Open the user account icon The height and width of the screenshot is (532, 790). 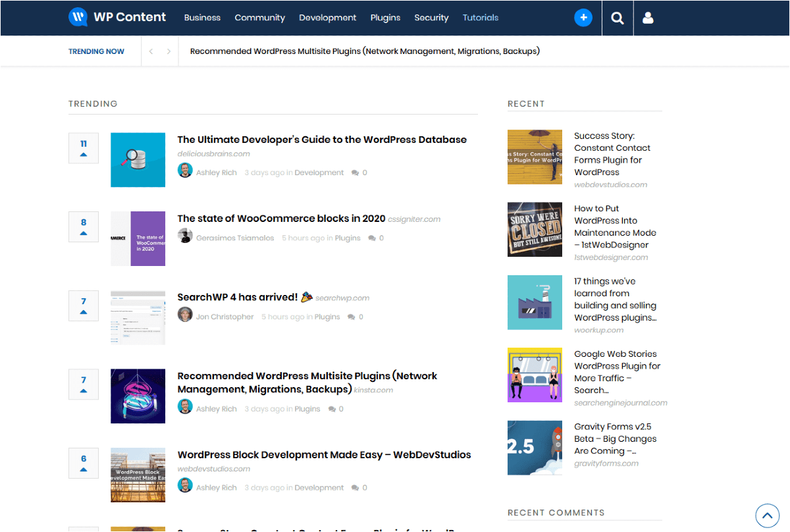[648, 18]
